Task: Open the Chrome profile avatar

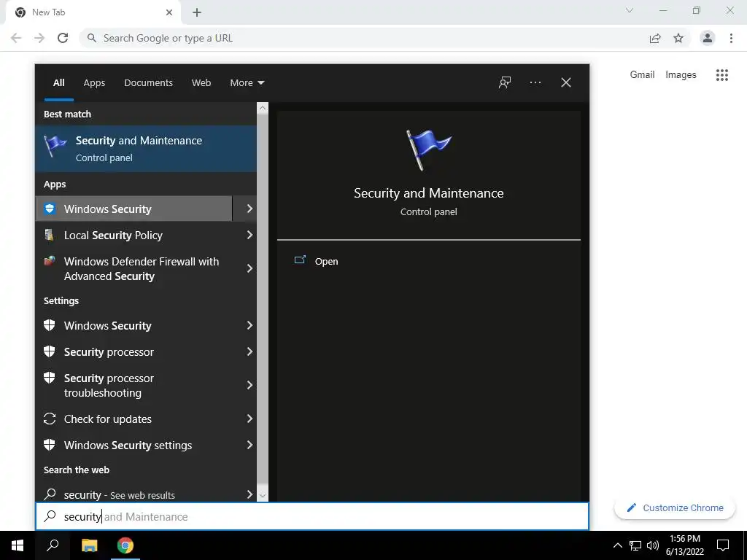Action: coord(708,38)
